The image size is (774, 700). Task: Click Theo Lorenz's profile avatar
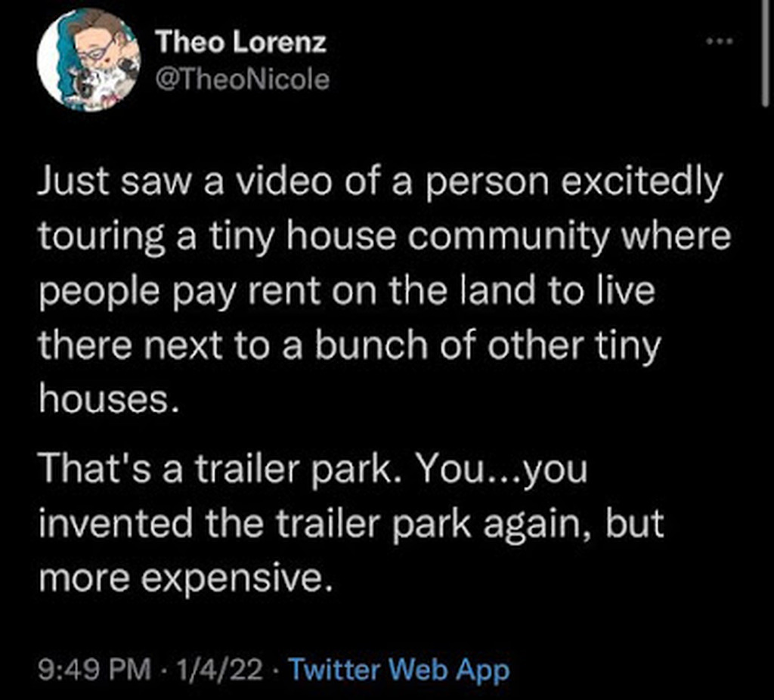click(x=89, y=62)
